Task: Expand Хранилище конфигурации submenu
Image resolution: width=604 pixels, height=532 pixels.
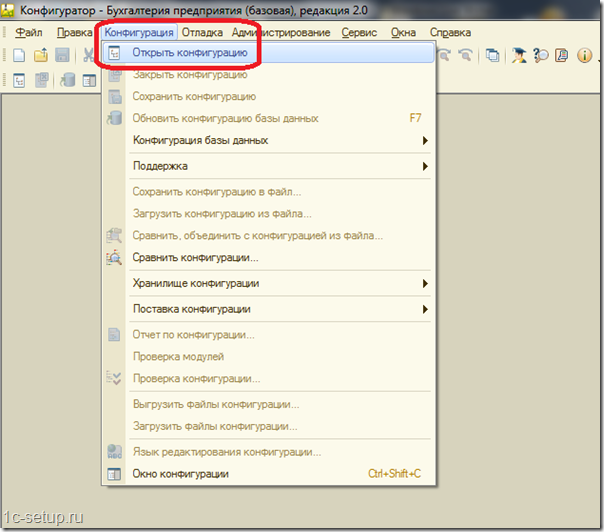Action: click(268, 283)
